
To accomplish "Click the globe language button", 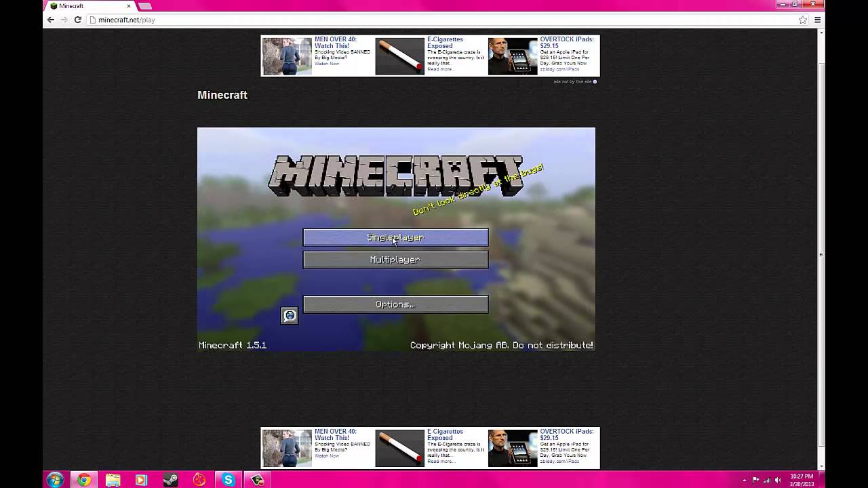I will tap(290, 315).
